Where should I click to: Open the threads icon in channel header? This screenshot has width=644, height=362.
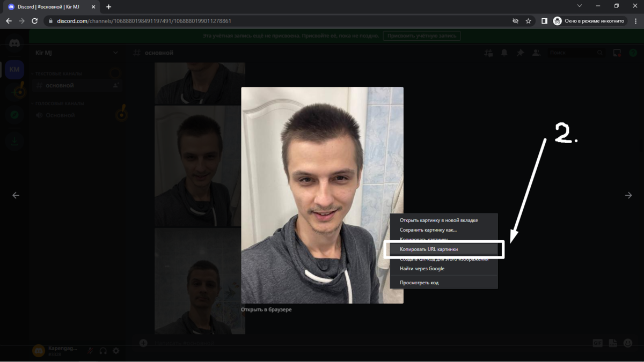tap(488, 53)
